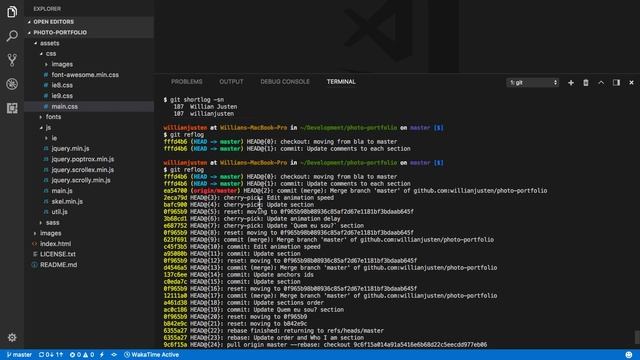Click the HEAD@{18} Update sections order line
Viewport: 640px width, 360px height.
tap(244, 302)
